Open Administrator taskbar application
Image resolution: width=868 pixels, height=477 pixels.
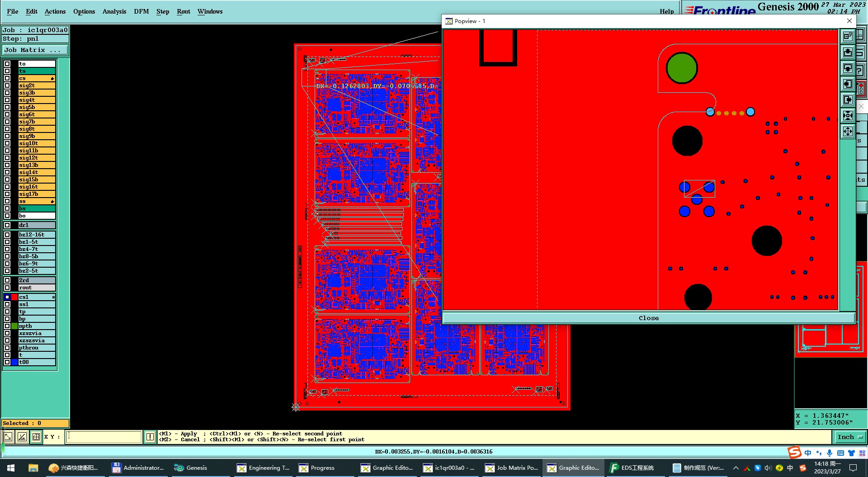click(138, 468)
